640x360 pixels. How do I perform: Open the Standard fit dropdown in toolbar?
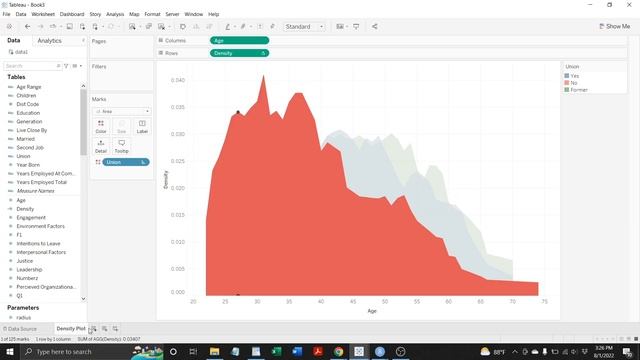[x=304, y=27]
